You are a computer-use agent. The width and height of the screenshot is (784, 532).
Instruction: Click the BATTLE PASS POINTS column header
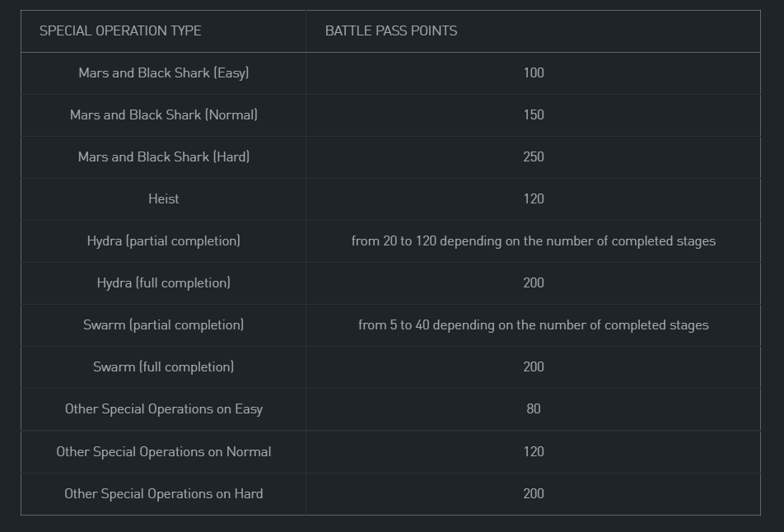pos(391,30)
